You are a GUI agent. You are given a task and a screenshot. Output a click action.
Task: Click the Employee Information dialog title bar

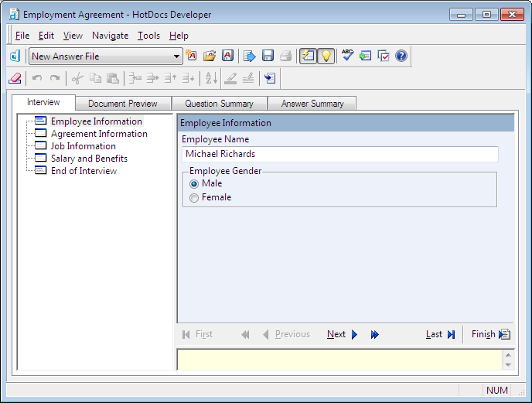pos(346,123)
